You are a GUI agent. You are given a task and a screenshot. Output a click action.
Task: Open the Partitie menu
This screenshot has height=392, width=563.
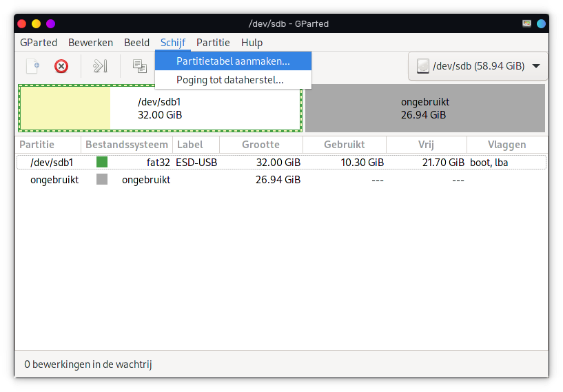(x=213, y=43)
